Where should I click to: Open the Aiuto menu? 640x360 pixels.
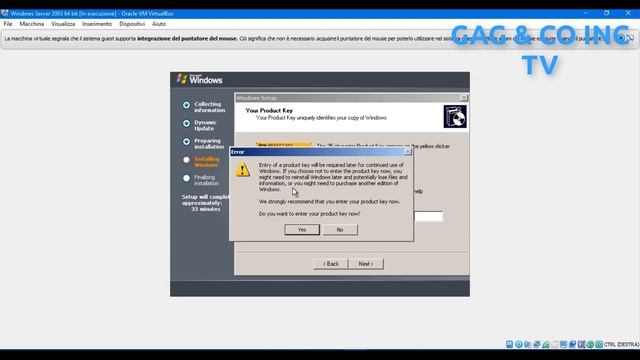[159, 24]
